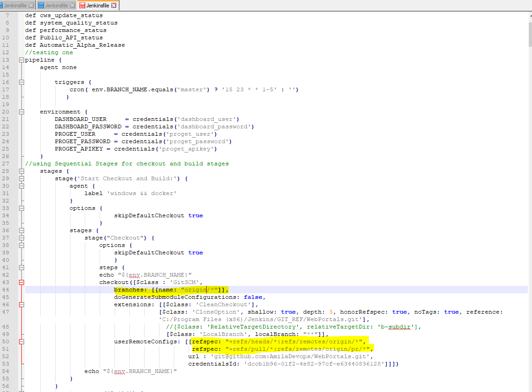
Task: Collapse the stages block on line 28
Action: (21, 171)
